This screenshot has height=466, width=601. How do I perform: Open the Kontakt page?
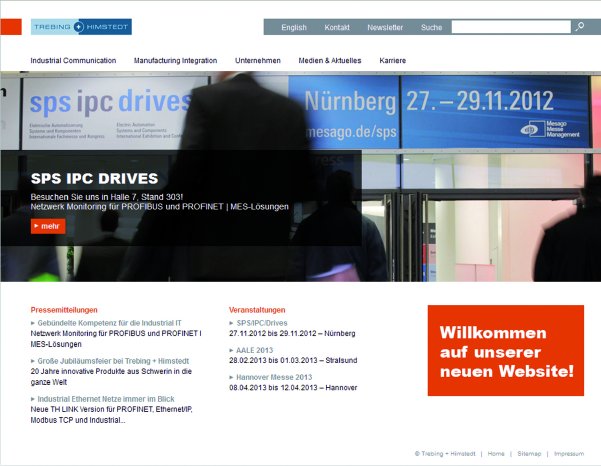(337, 28)
